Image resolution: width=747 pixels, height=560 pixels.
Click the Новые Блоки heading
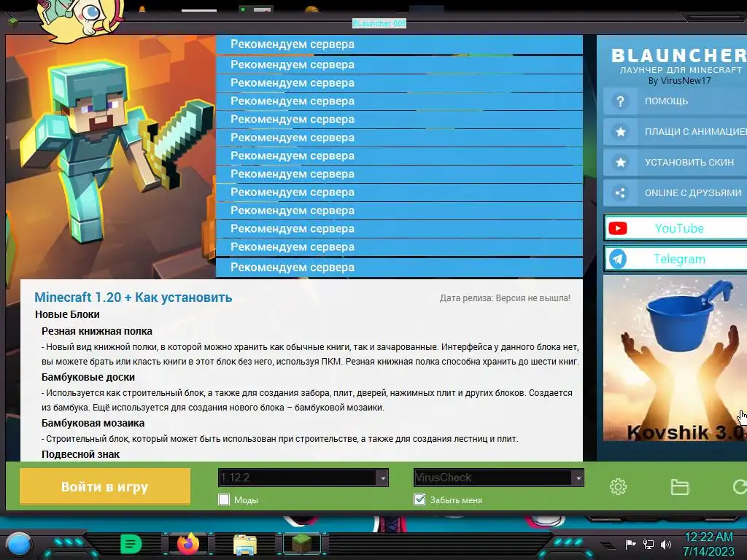(x=67, y=314)
